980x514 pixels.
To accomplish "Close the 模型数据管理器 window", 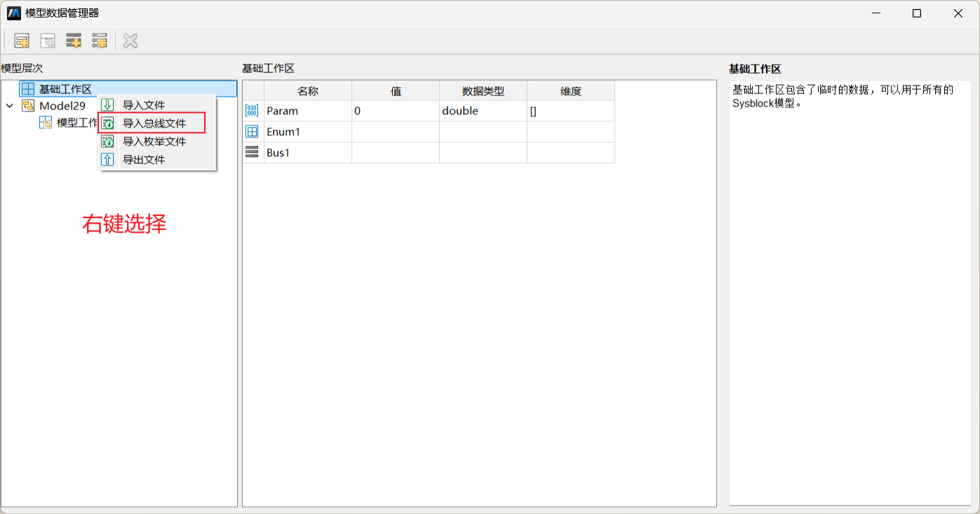I will [x=958, y=13].
